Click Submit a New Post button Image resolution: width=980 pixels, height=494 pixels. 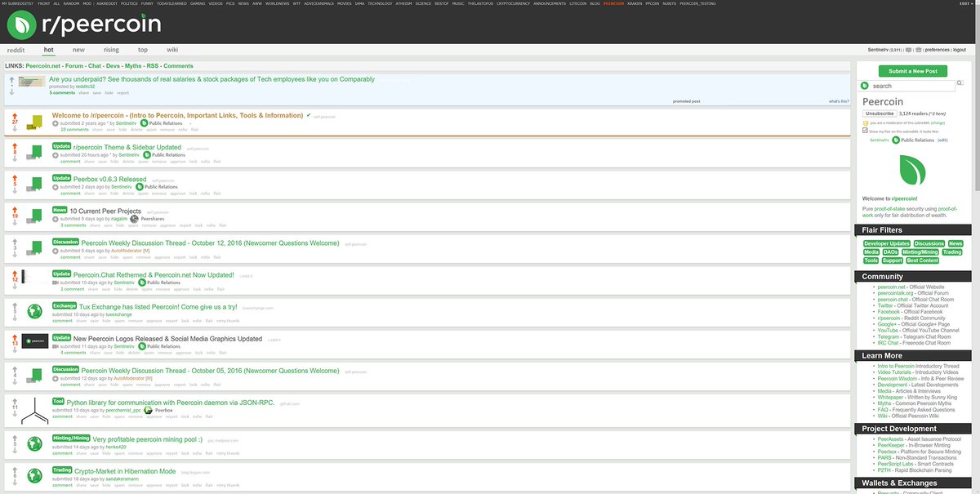tap(912, 71)
